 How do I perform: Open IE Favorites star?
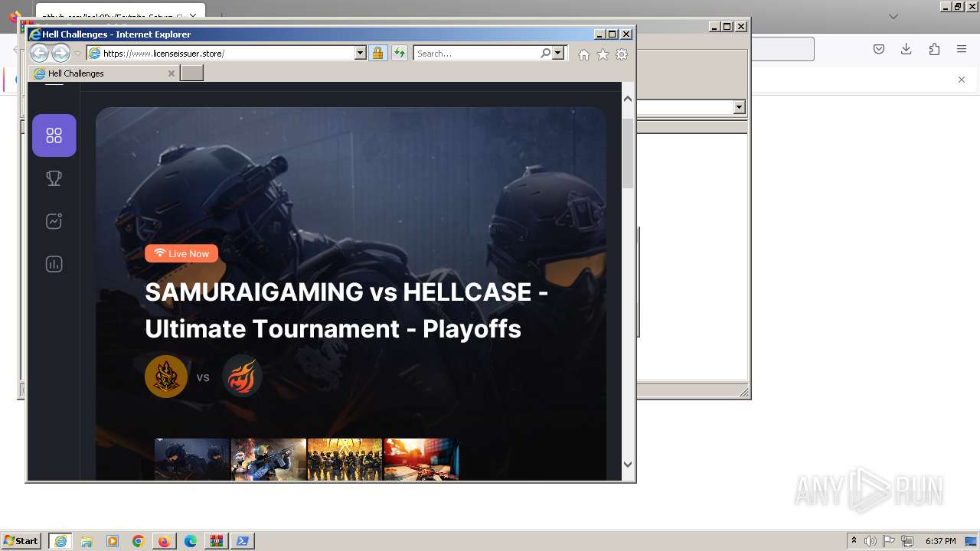[603, 54]
